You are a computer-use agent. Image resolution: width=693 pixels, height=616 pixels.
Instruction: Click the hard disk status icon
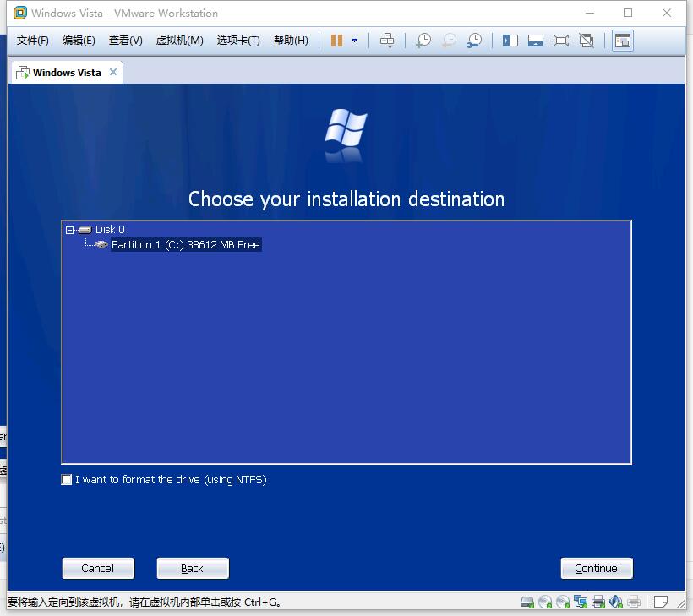527,602
